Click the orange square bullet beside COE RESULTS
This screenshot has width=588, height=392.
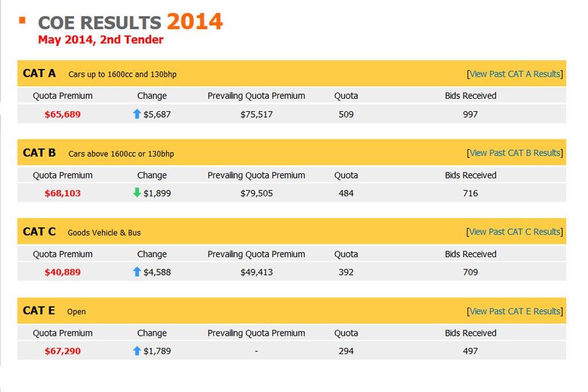coord(22,21)
